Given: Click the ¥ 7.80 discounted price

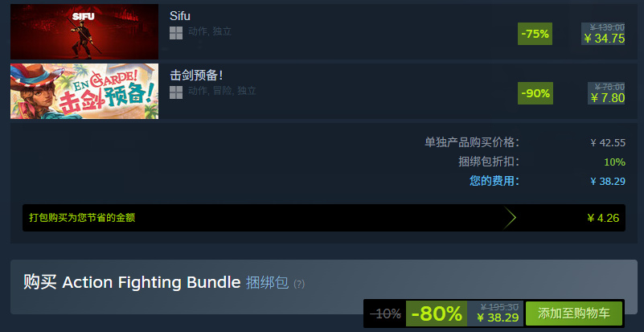Looking at the screenshot, I should click(608, 98).
